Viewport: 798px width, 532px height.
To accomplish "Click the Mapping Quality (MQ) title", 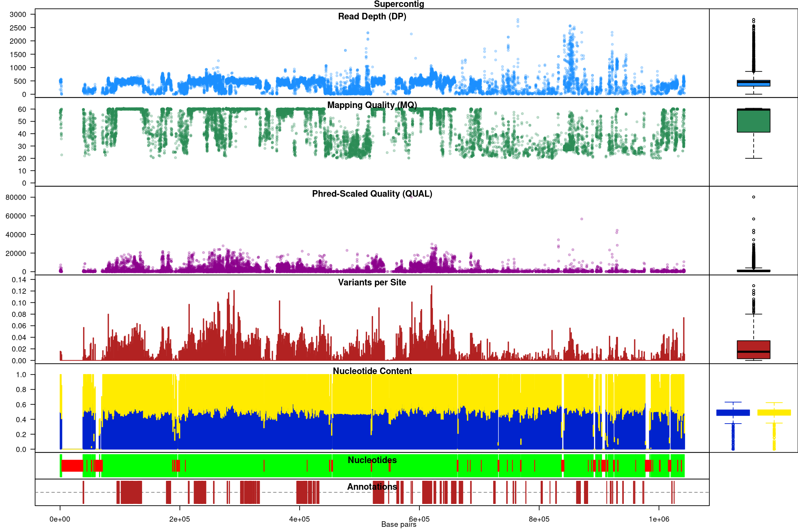I will [372, 105].
